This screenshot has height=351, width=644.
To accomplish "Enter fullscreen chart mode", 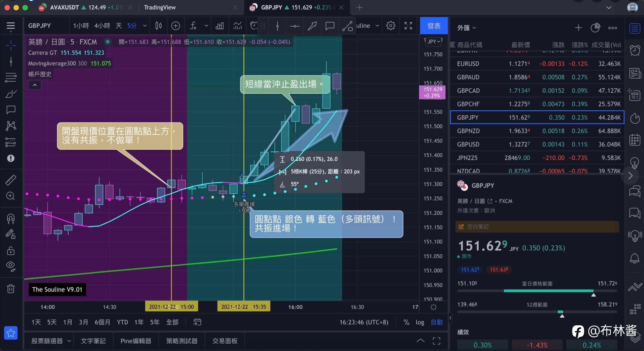I will coord(408,26).
